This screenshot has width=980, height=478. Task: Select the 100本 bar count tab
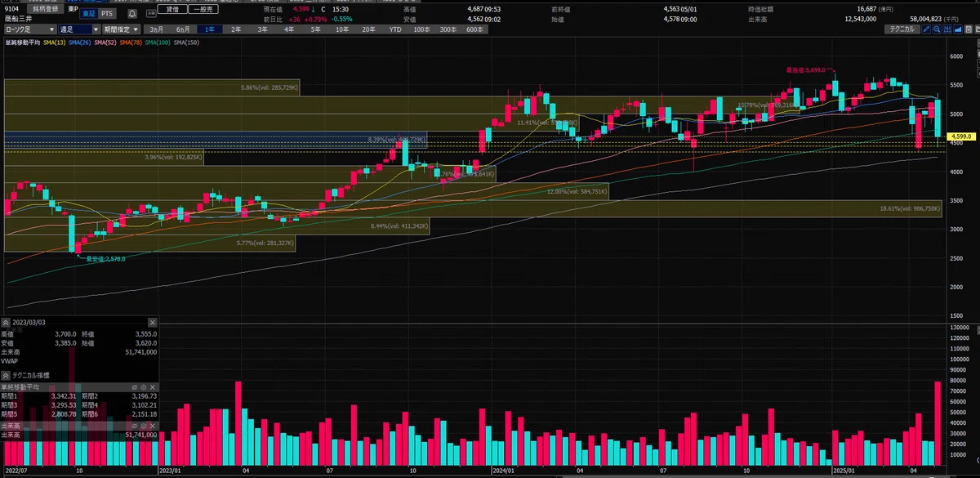point(421,29)
